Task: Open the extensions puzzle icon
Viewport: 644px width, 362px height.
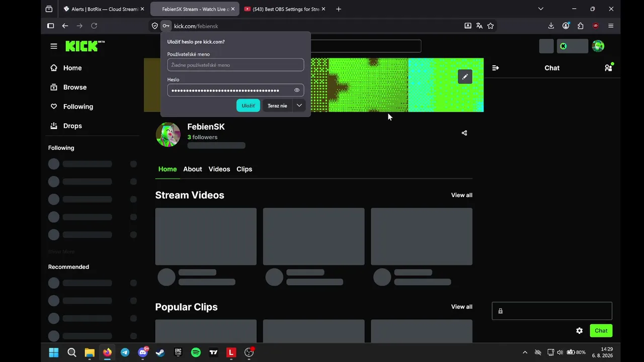Action: [581, 26]
